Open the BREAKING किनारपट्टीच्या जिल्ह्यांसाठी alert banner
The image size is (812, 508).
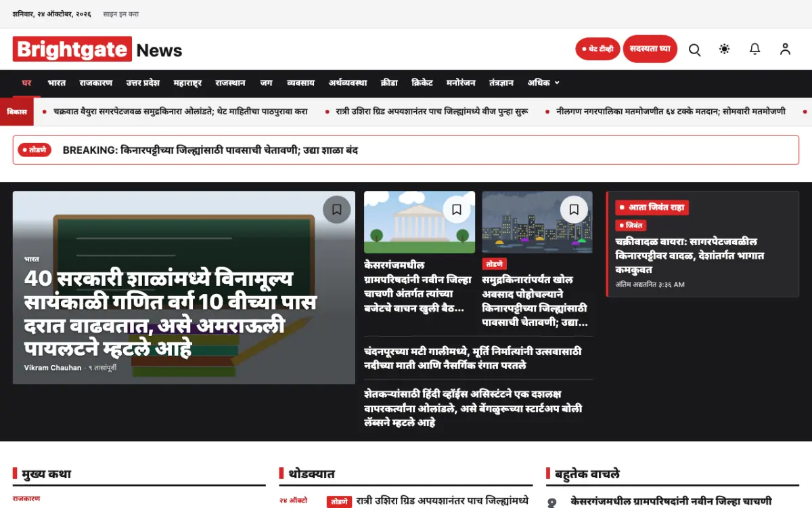pyautogui.click(x=406, y=150)
